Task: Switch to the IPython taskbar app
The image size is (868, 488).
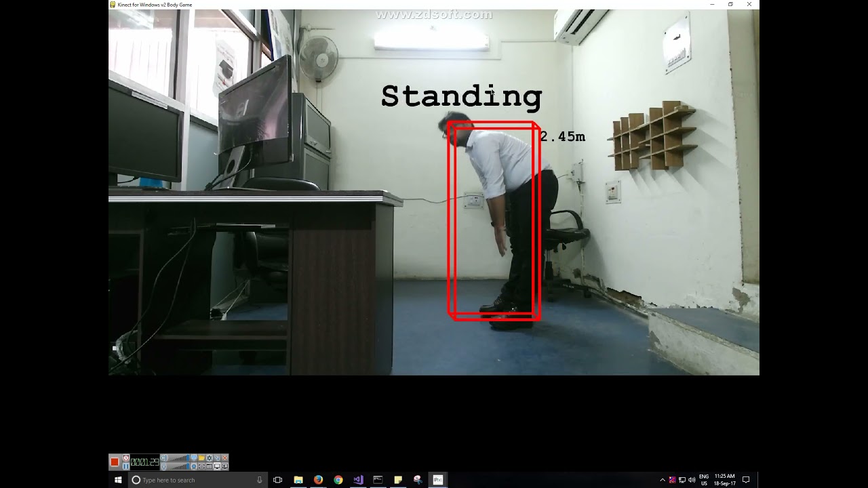Action: [x=437, y=480]
